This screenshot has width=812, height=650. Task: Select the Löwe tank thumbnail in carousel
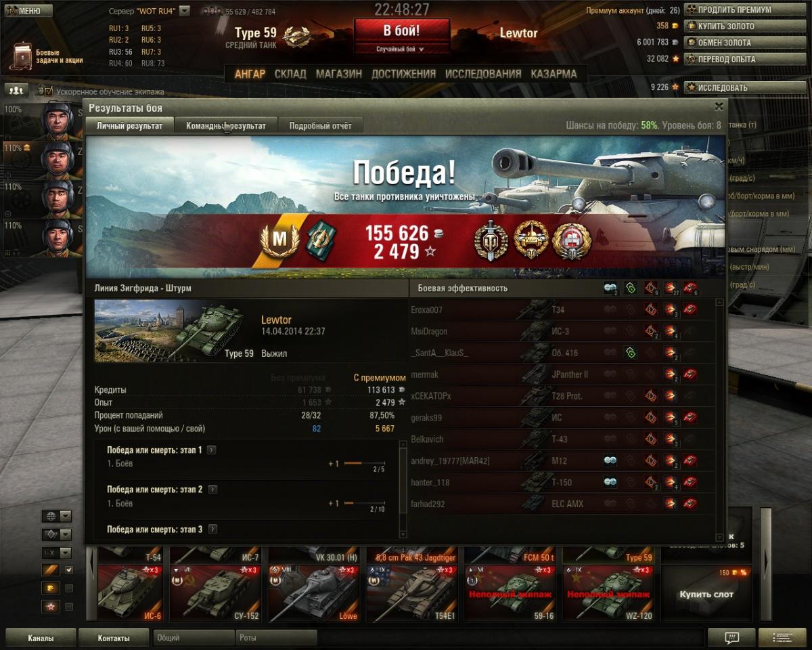click(x=316, y=594)
